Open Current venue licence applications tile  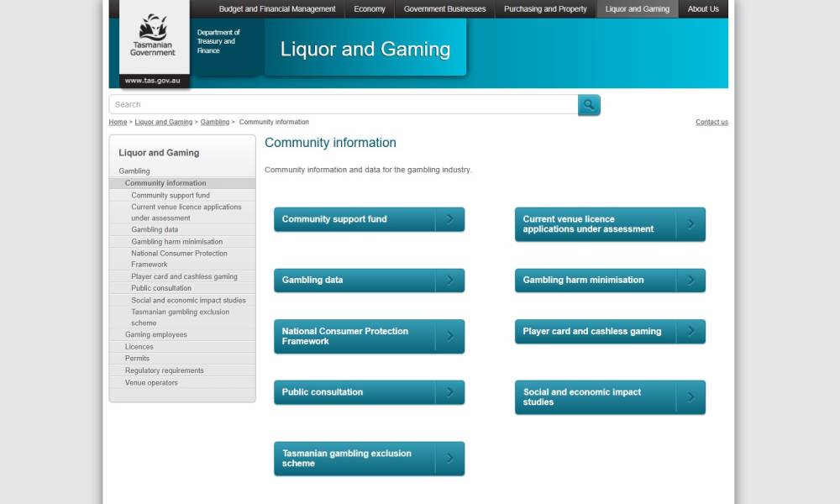(595, 224)
